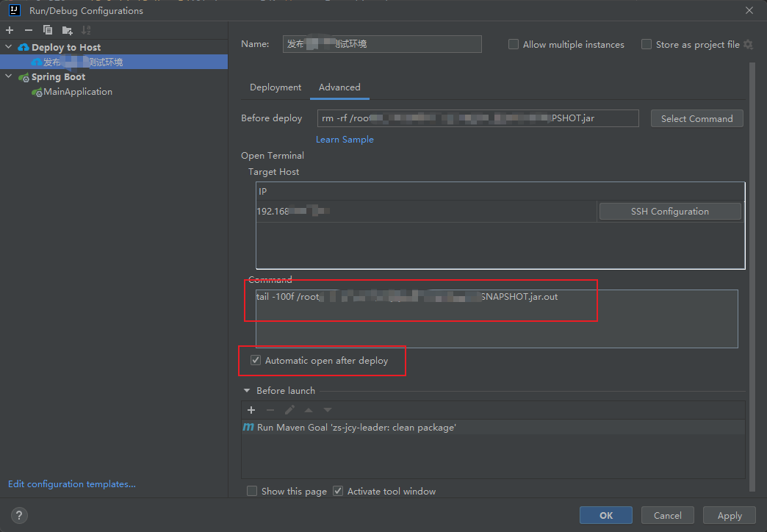Viewport: 767px width, 532px height.
Task: Close the Run/Debug Configurations dialog
Action: pyautogui.click(x=749, y=10)
